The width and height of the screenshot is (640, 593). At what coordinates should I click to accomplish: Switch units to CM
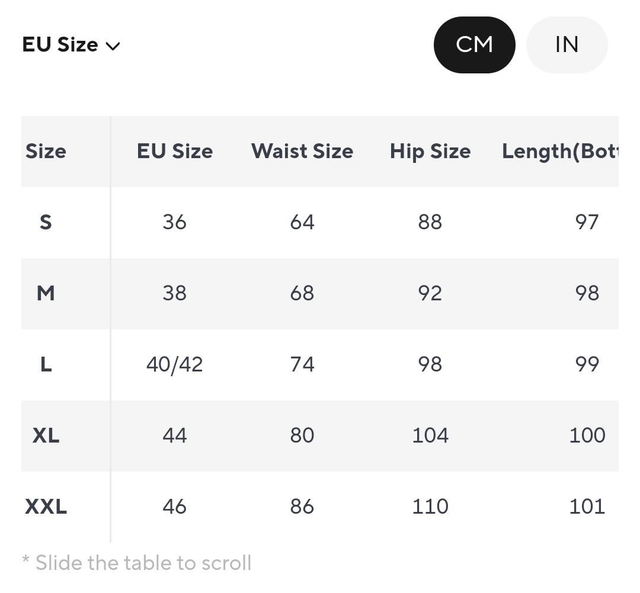coord(474,45)
